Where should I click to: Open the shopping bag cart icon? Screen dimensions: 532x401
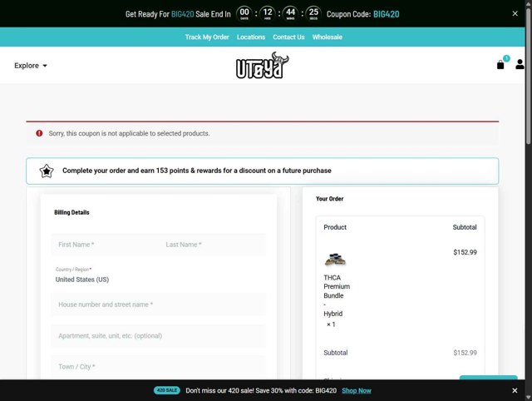click(500, 65)
